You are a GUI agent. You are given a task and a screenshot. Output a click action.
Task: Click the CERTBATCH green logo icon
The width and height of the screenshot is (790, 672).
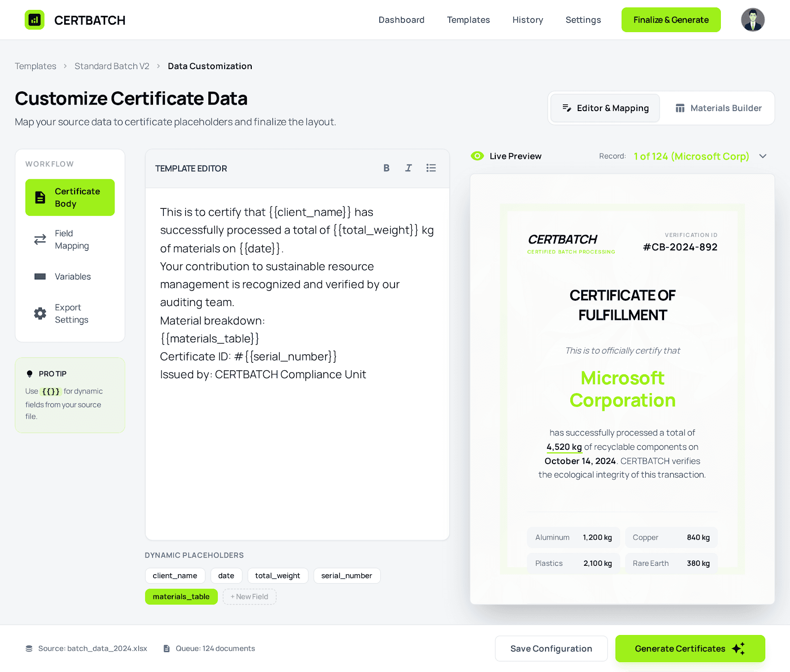35,20
